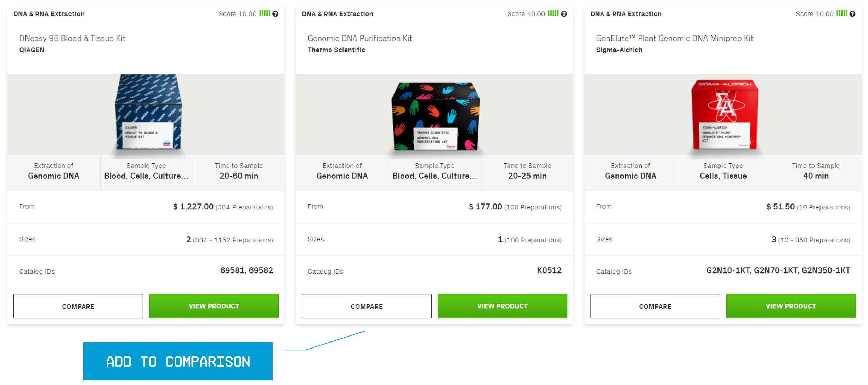
Task: Click the Add to Comparison blue label
Action: click(x=178, y=361)
